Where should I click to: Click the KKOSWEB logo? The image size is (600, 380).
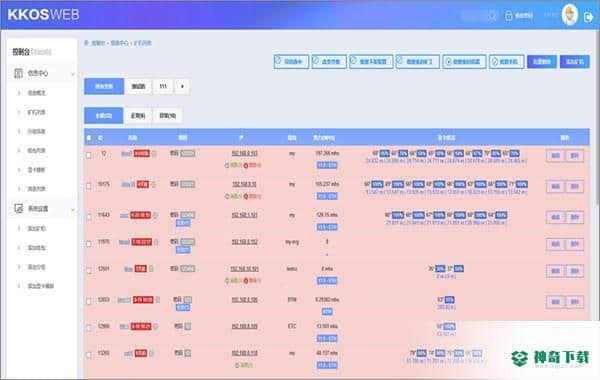click(x=43, y=15)
